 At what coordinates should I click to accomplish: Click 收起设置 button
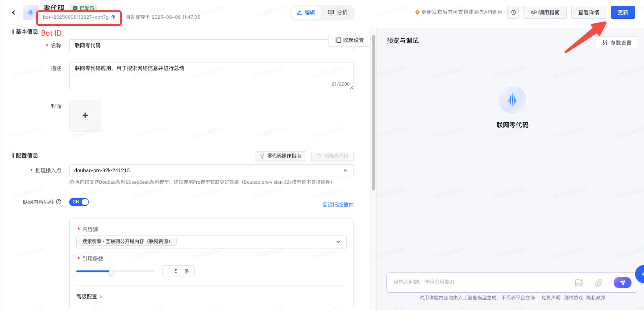pos(349,40)
